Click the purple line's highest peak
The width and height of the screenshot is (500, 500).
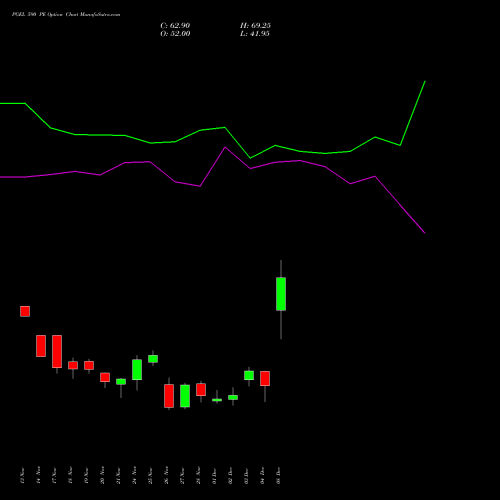click(225, 147)
